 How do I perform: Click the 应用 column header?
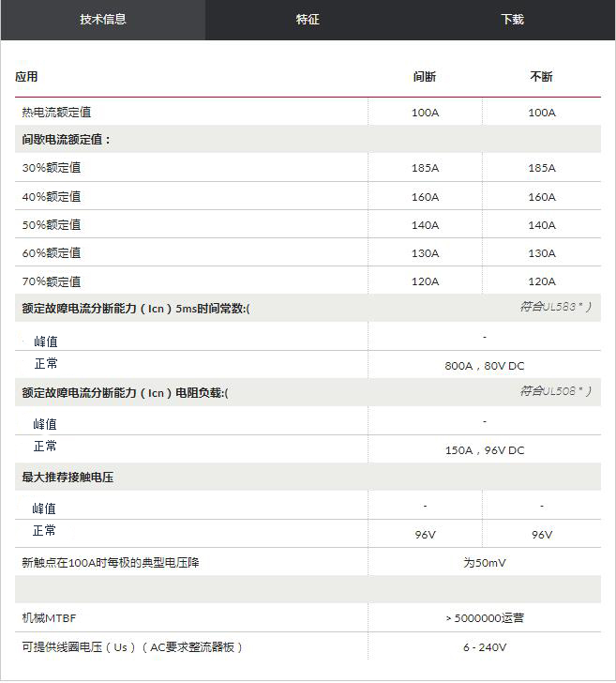[26, 77]
